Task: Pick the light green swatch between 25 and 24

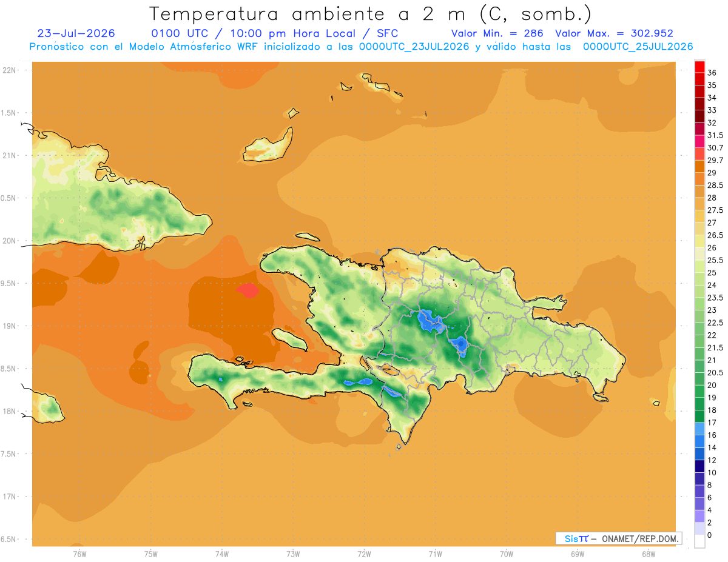Action: point(699,279)
